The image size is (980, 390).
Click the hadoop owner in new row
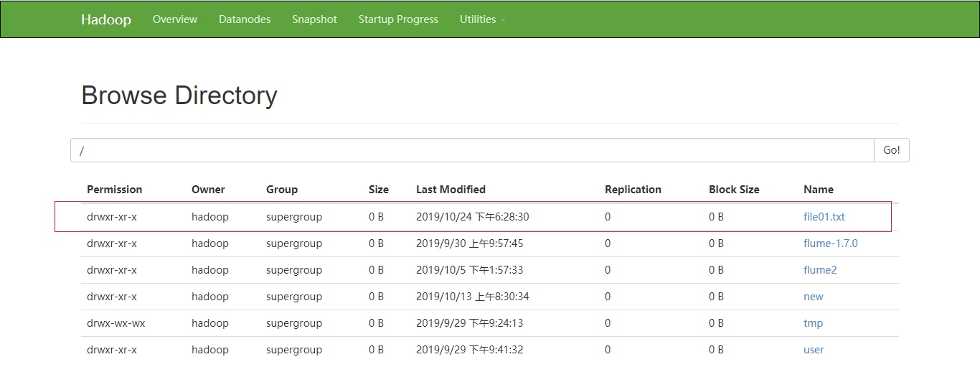pos(210,296)
